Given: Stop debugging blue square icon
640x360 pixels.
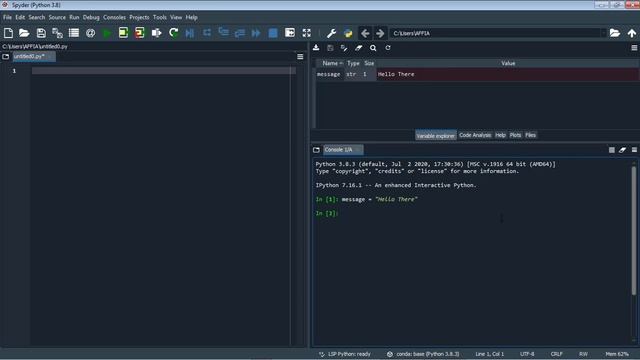Looking at the screenshot, I should [x=273, y=33].
